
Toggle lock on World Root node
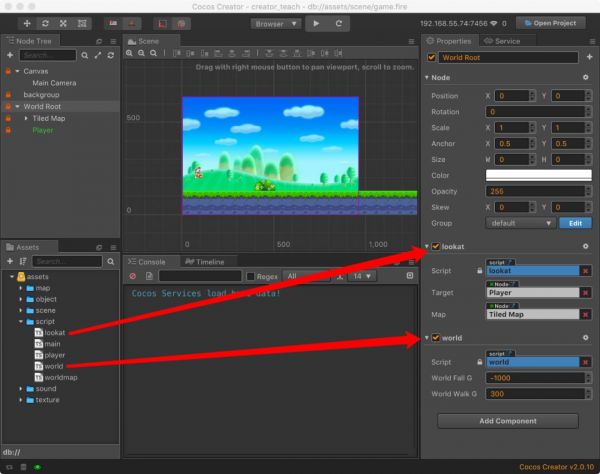pyautogui.click(x=8, y=106)
